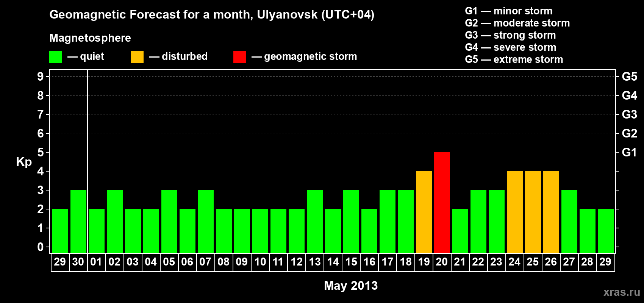This screenshot has height=303, width=644.
Task: Click the G1 label on right axis
Action: coord(630,152)
